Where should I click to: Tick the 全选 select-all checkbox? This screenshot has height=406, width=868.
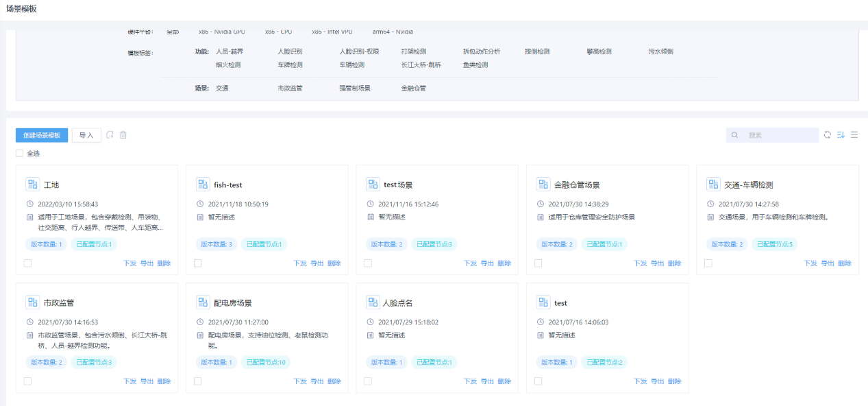20,154
